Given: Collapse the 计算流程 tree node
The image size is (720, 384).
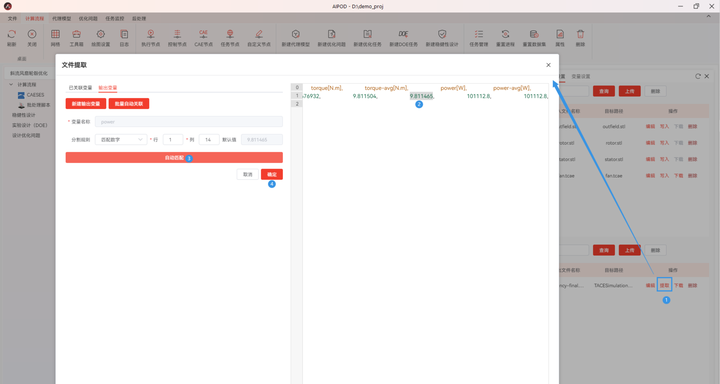Looking at the screenshot, I should [x=11, y=85].
